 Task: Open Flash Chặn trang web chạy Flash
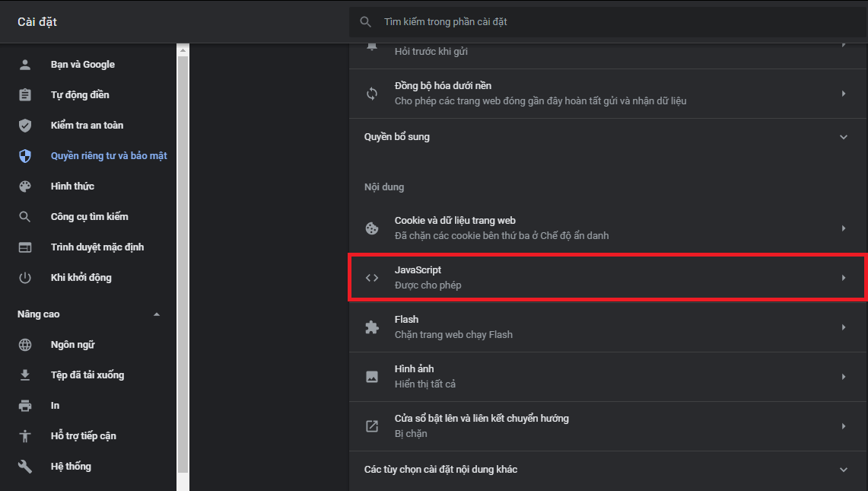click(608, 327)
